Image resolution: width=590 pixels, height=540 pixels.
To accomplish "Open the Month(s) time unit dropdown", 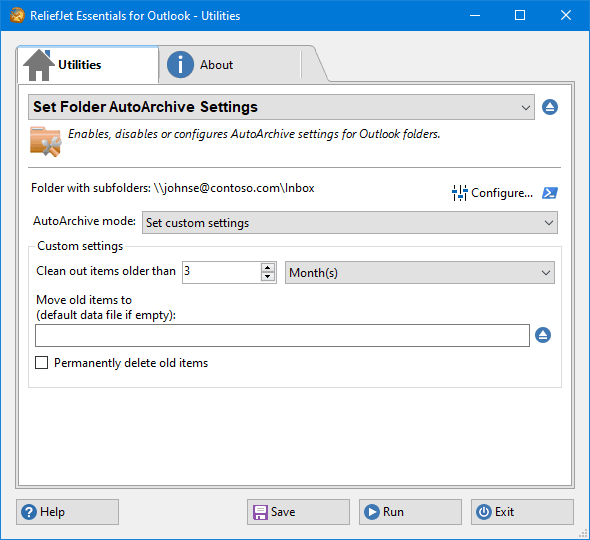I will click(x=420, y=272).
